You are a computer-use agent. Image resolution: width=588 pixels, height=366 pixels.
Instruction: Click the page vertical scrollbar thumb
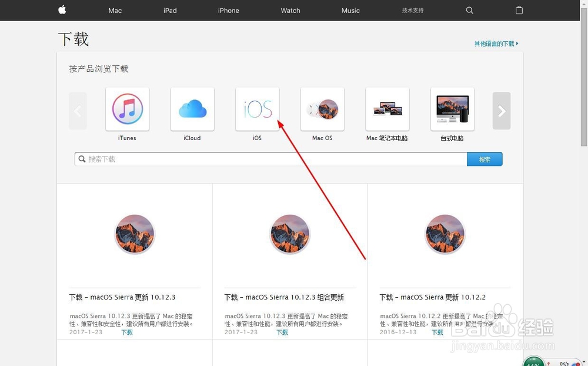coord(584,77)
